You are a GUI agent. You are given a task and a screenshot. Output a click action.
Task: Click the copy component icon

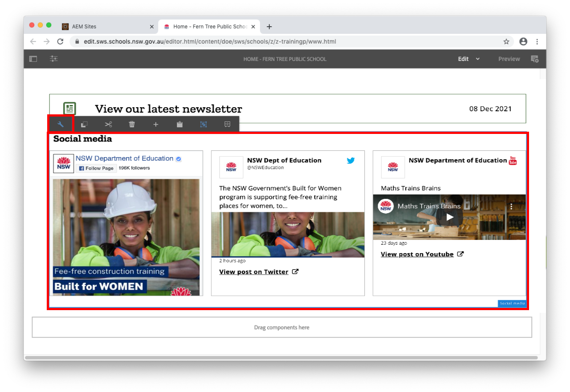(84, 124)
